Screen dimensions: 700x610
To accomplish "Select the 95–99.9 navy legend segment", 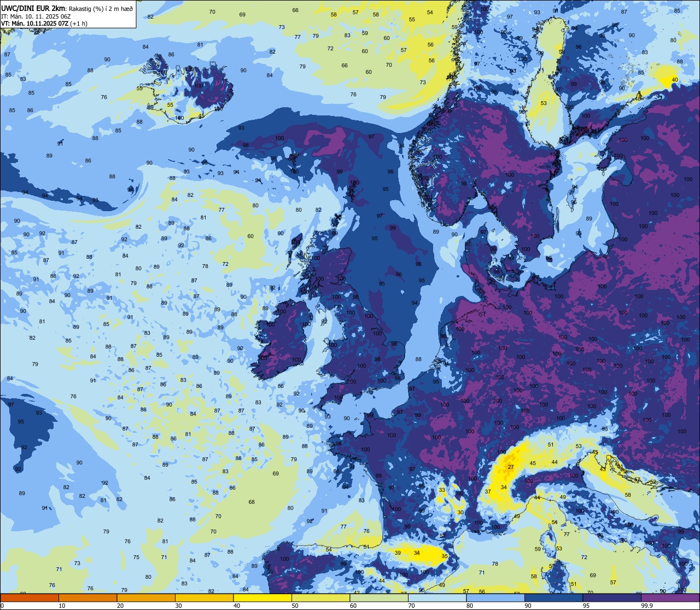I will pyautogui.click(x=612, y=597).
